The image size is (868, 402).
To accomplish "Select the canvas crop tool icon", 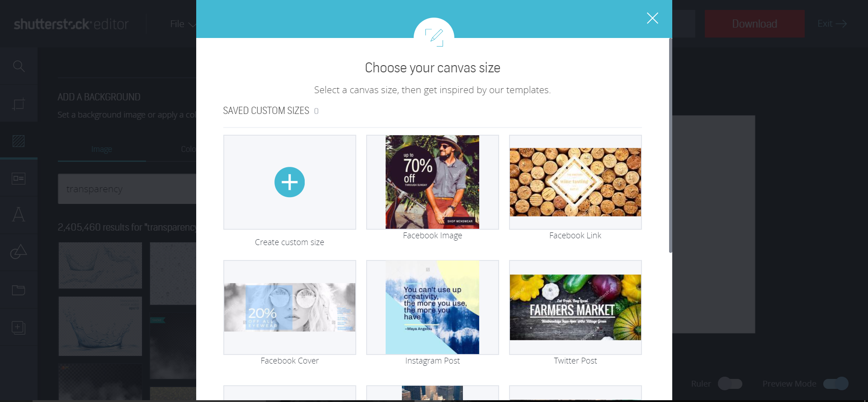I will pyautogui.click(x=19, y=104).
